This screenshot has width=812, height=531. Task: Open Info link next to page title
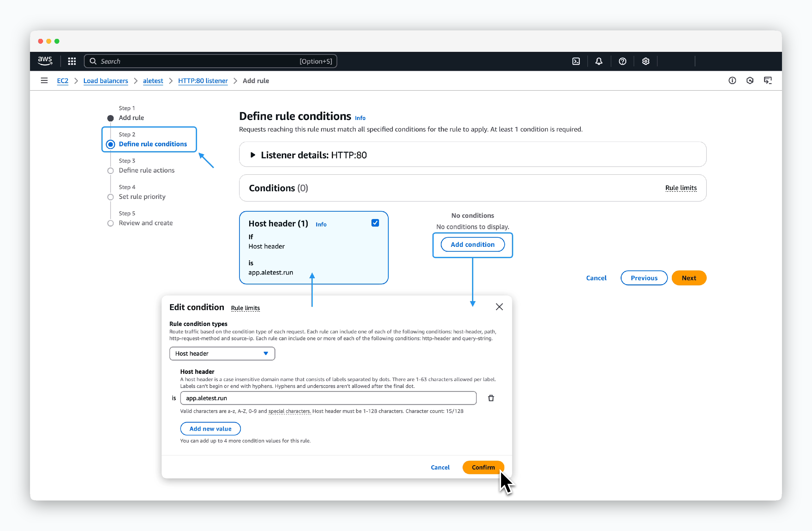[360, 118]
